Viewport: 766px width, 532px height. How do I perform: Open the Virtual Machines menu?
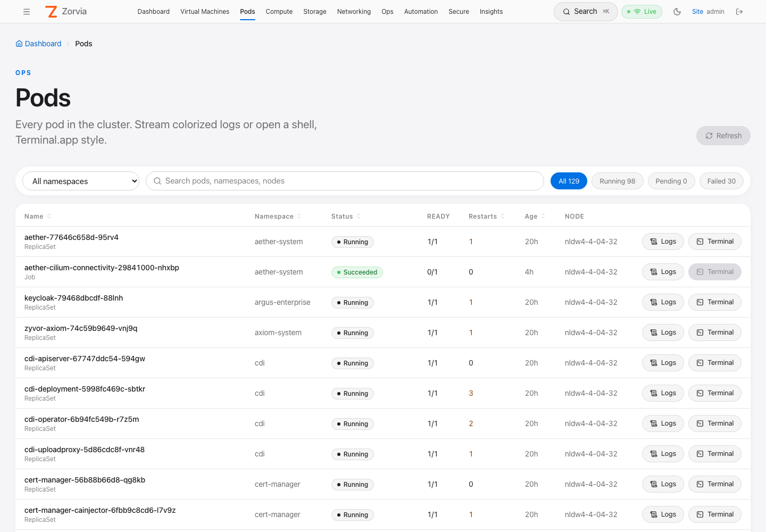[x=205, y=12]
